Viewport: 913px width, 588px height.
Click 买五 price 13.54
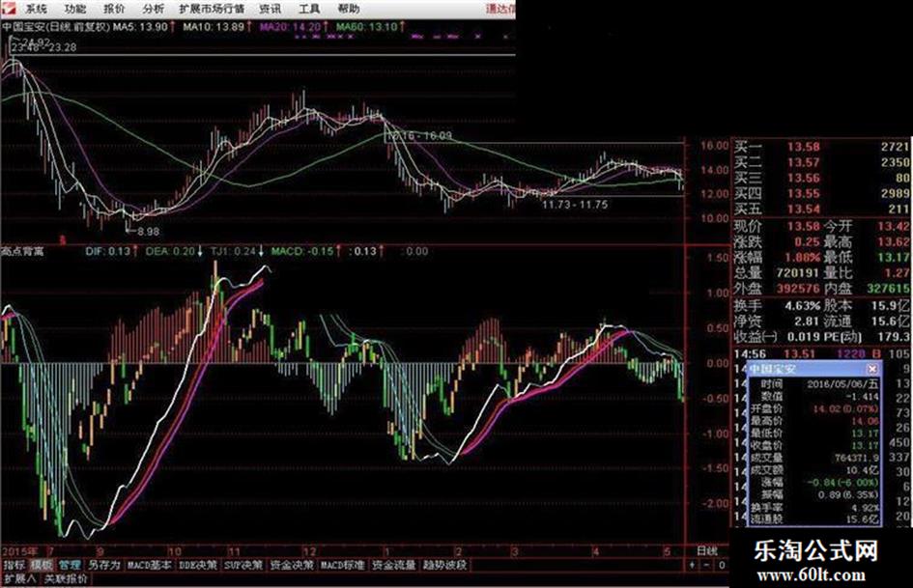(x=804, y=209)
